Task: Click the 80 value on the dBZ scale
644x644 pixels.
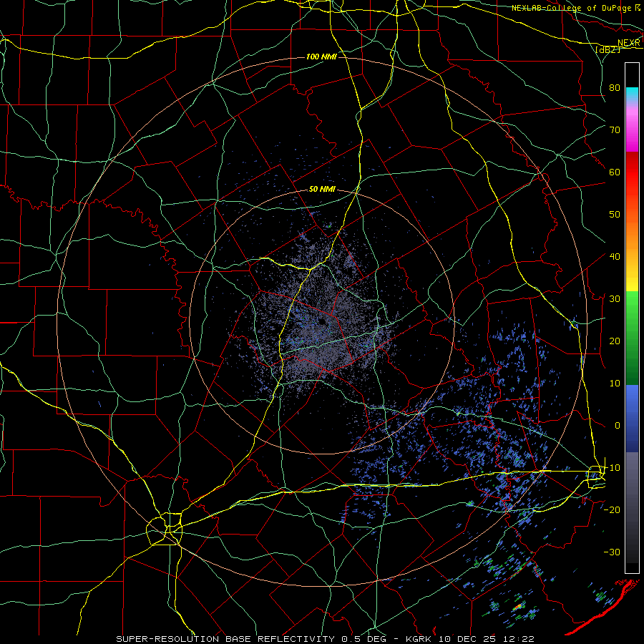Action: (x=615, y=88)
